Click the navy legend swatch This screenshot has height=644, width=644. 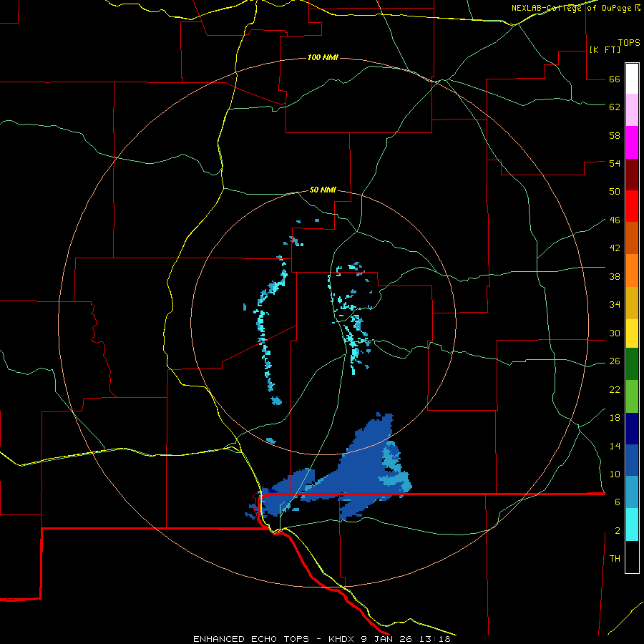tap(632, 429)
